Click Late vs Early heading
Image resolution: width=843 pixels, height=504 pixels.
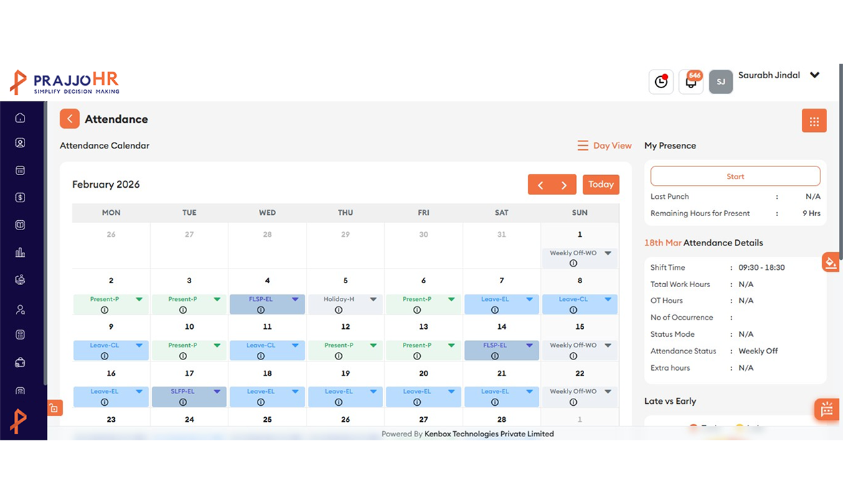(670, 401)
